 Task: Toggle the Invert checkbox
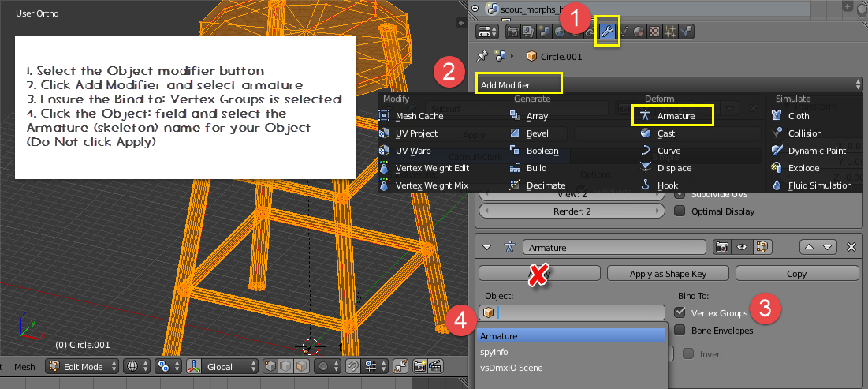point(688,354)
